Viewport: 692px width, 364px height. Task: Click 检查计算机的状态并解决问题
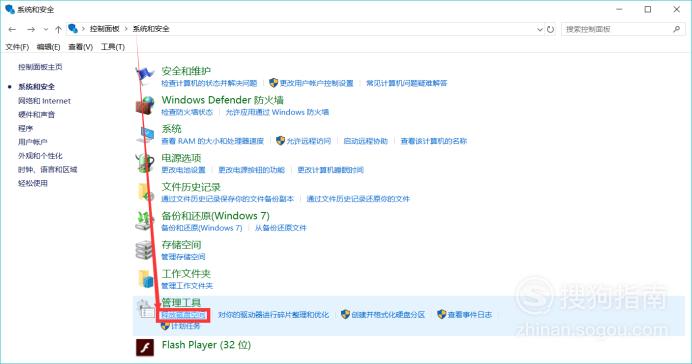(209, 83)
